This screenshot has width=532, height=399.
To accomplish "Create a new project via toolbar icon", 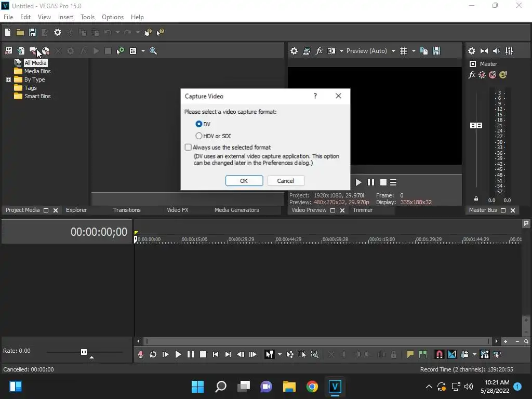I will click(x=8, y=32).
